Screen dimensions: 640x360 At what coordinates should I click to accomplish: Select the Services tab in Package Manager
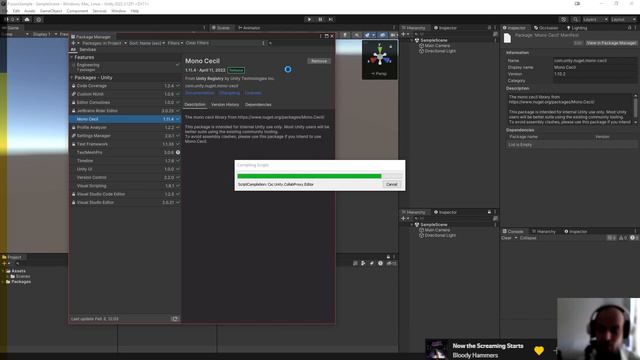(87, 49)
